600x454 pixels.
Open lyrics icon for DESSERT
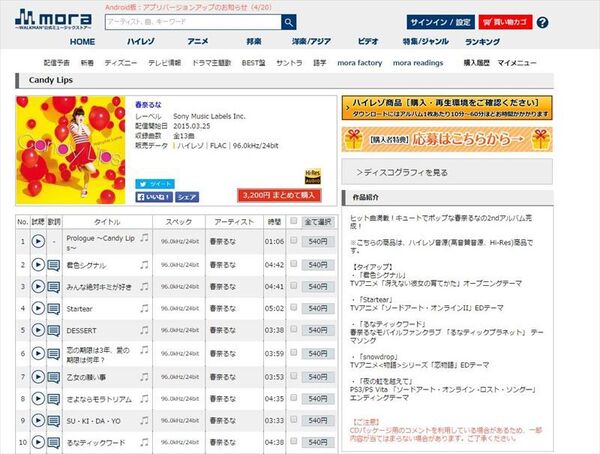coord(54,330)
